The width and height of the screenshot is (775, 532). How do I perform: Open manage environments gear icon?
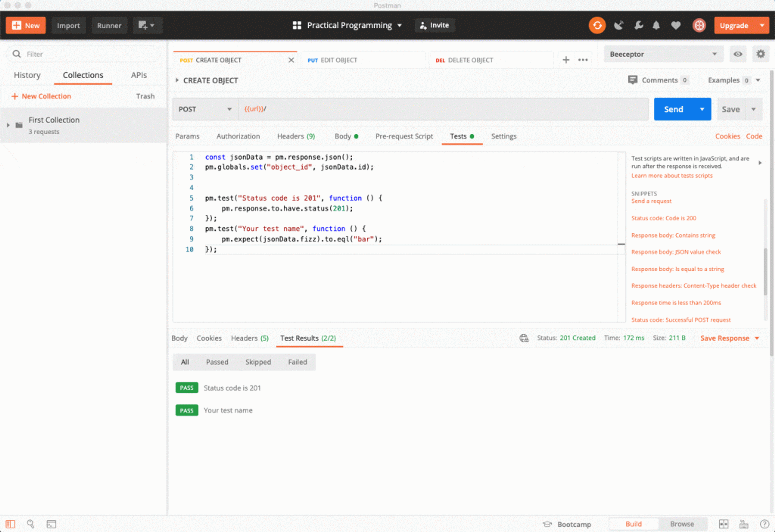pyautogui.click(x=760, y=54)
